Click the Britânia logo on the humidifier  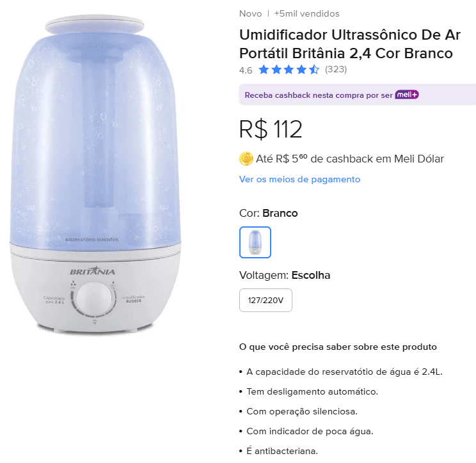[x=93, y=271]
